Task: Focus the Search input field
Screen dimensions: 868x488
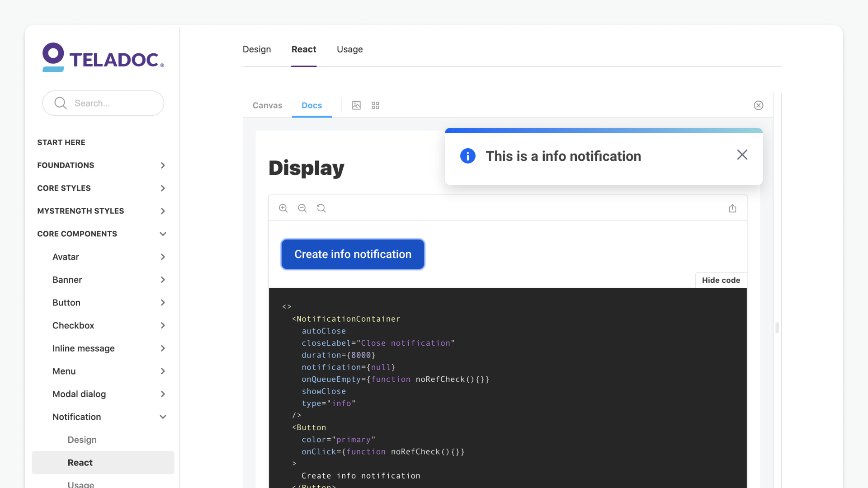Action: pos(103,103)
